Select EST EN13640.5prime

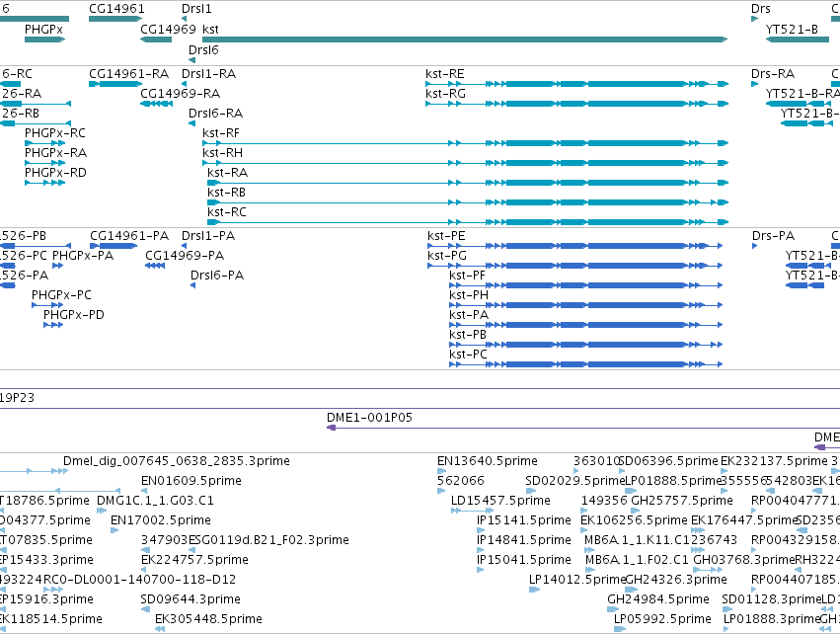(x=488, y=461)
